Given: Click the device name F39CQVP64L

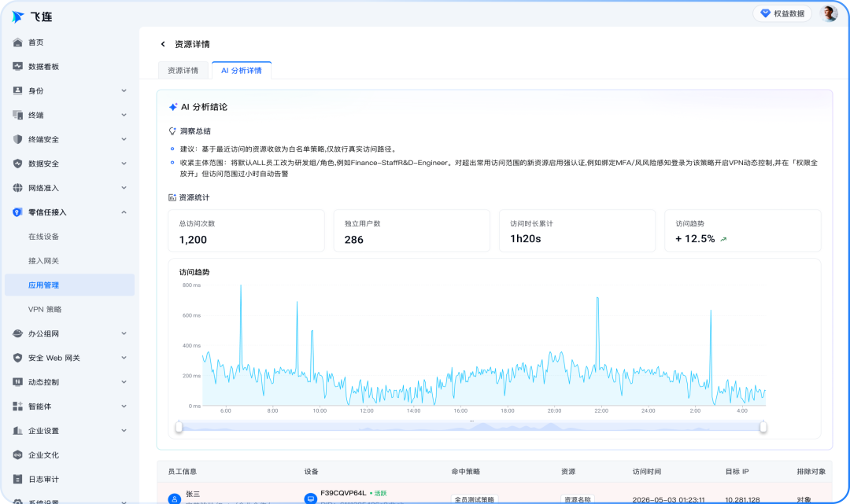Looking at the screenshot, I should point(343,493).
